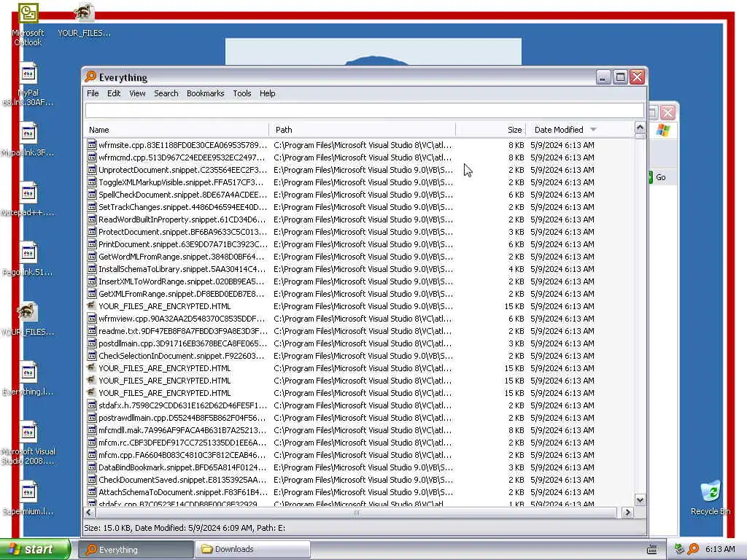Viewport: 747px width, 560px height.
Task: Click icon of ProtectDocument.snippet row
Action: click(x=92, y=231)
